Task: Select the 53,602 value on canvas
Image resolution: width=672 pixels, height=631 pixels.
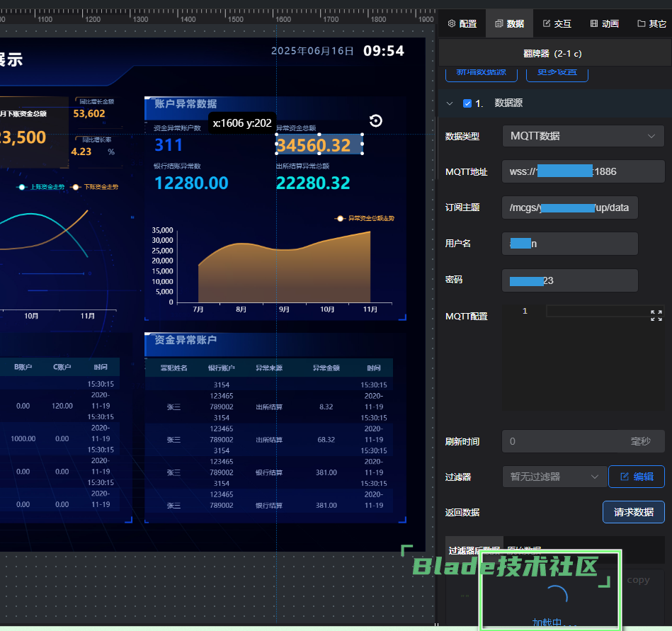Action: click(89, 113)
